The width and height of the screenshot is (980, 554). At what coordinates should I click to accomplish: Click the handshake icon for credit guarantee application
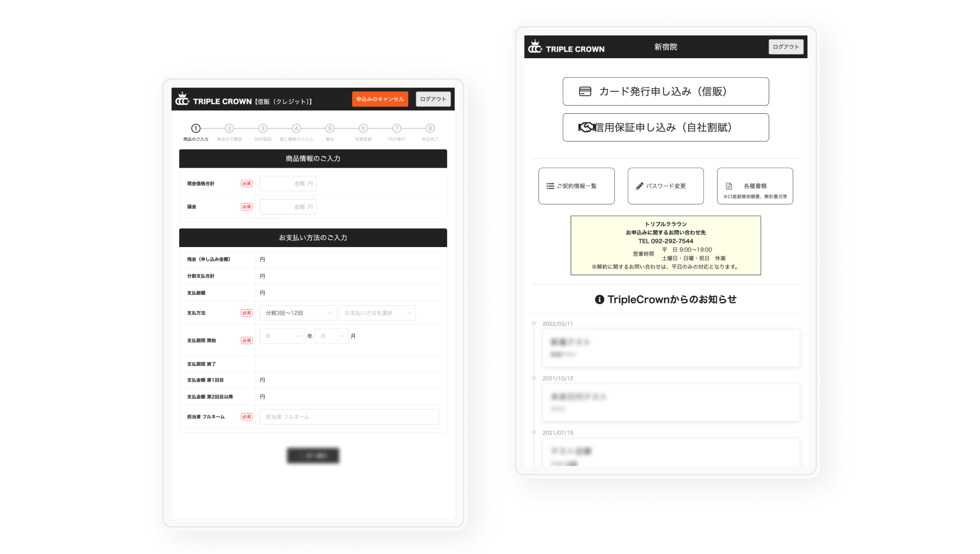pyautogui.click(x=586, y=127)
